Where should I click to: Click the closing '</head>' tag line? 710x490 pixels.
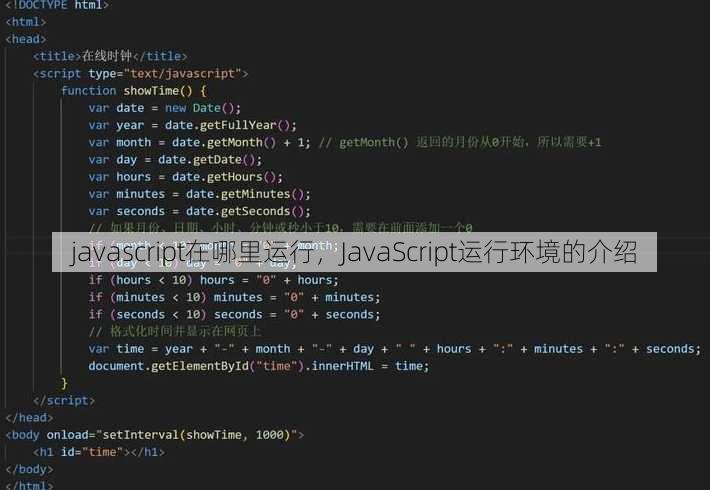point(29,418)
